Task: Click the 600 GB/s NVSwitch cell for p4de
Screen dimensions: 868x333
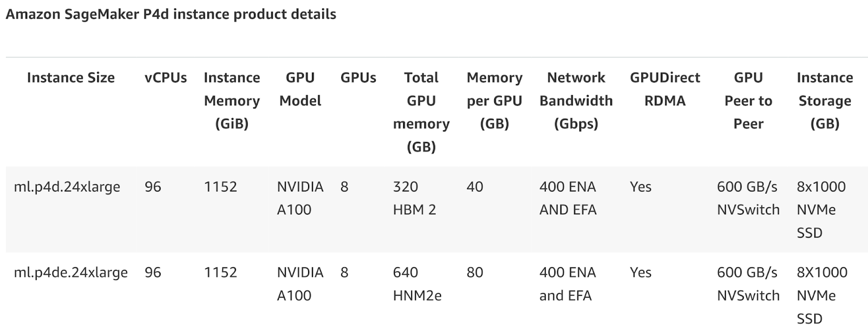Action: click(748, 284)
